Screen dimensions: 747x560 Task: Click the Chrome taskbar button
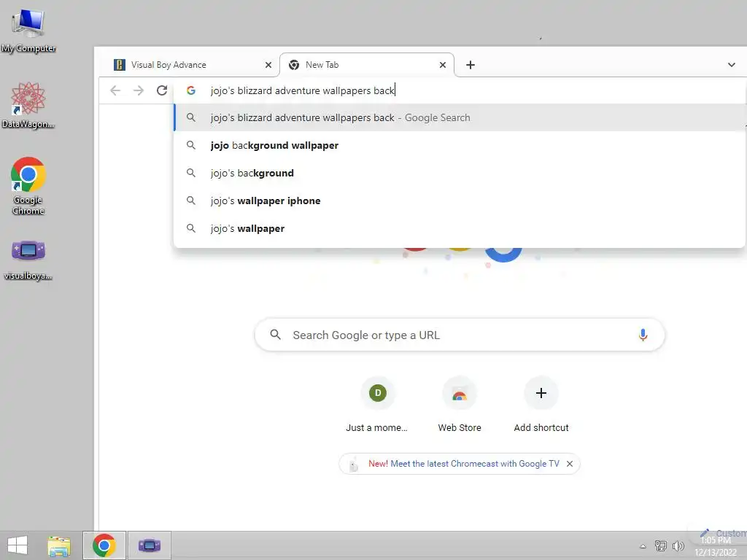click(x=104, y=545)
